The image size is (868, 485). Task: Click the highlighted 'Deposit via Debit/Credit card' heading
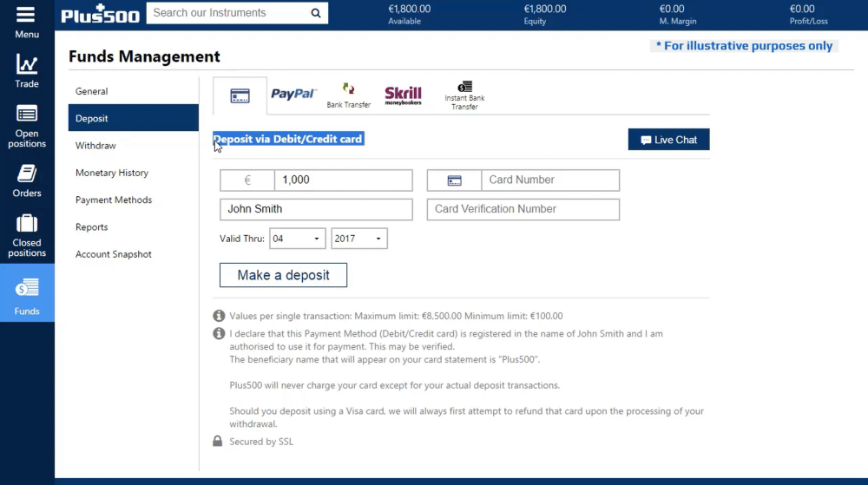tap(288, 139)
